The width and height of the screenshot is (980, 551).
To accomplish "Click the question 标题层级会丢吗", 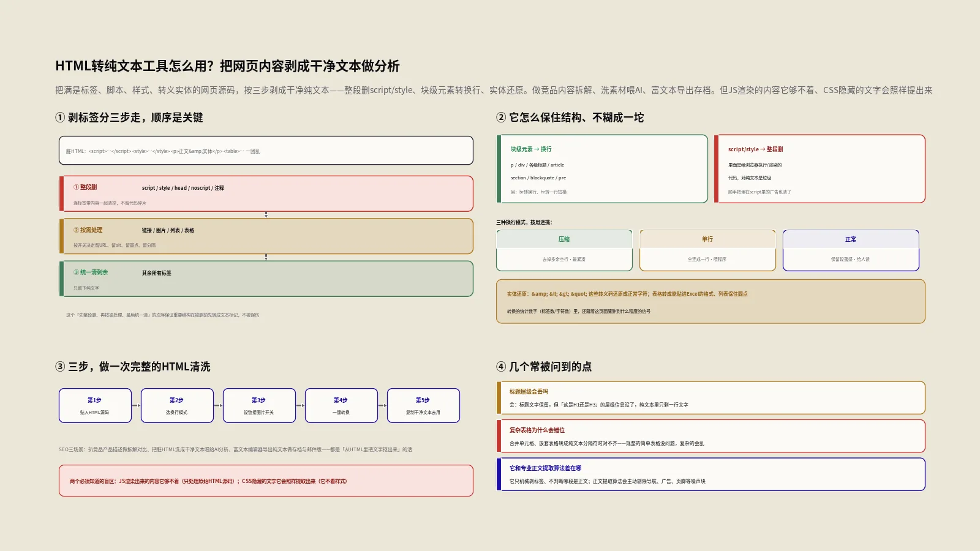I will [x=529, y=392].
